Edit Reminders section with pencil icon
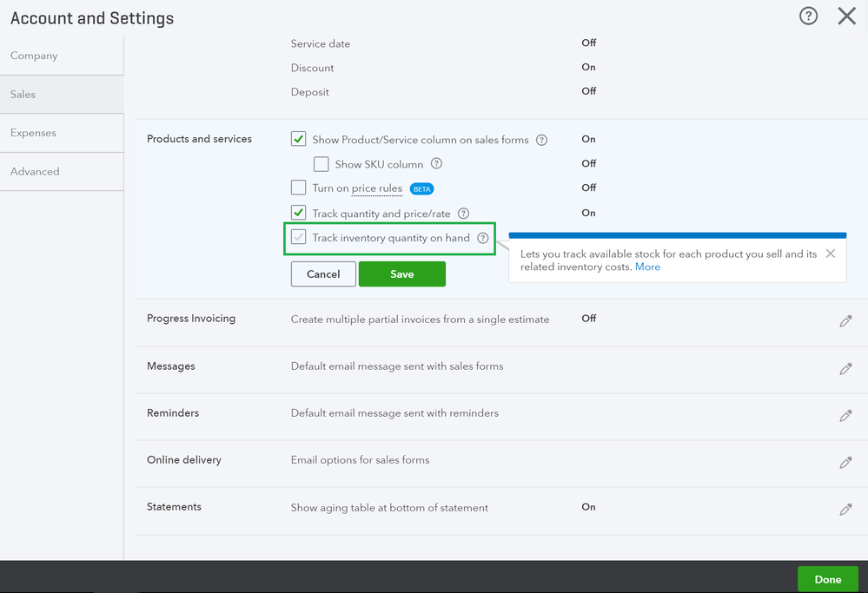Viewport: 868px width, 593px height. tap(845, 416)
